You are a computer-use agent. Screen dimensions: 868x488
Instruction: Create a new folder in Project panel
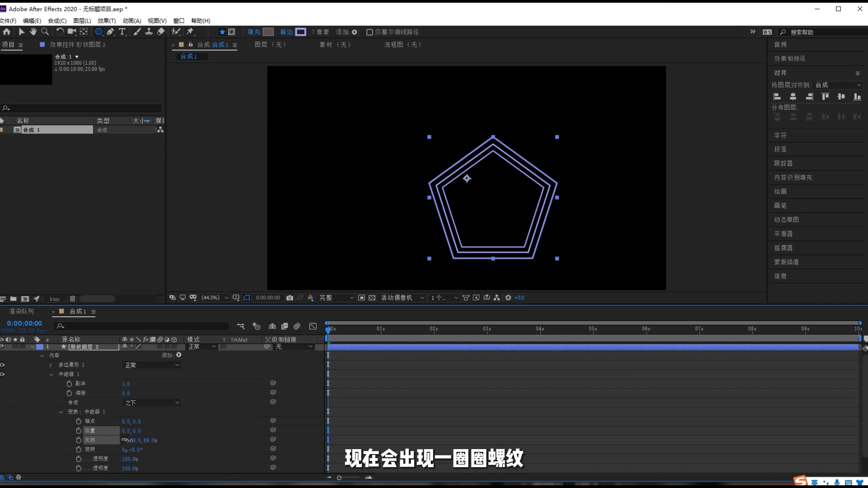tap(14, 299)
